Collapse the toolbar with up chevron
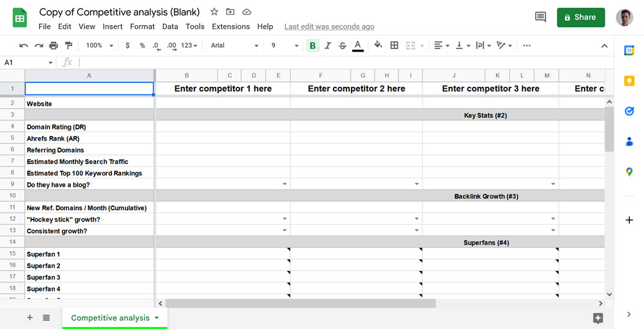 coord(604,46)
